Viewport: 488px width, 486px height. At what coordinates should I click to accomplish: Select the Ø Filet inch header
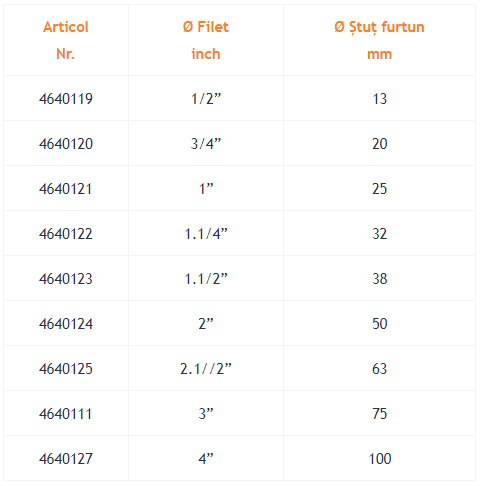coord(206,40)
